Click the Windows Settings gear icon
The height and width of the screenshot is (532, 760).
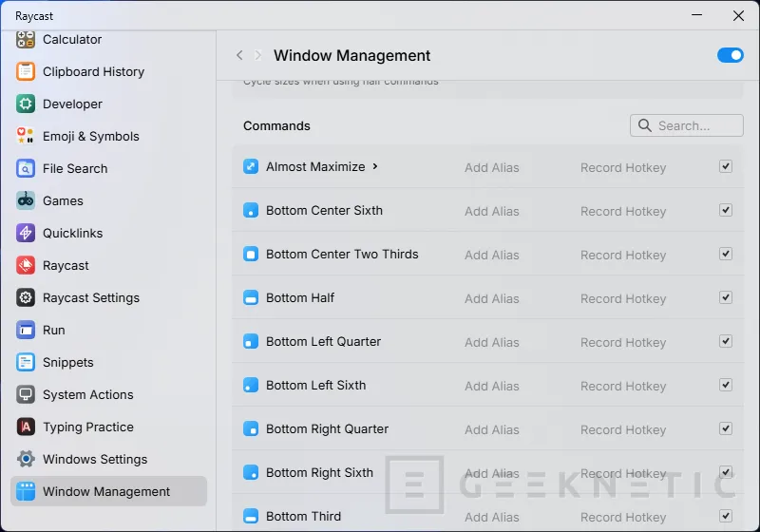(x=26, y=459)
